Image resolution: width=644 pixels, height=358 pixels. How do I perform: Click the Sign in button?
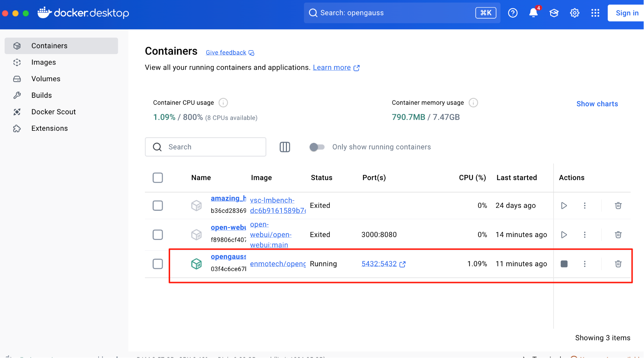pyautogui.click(x=626, y=13)
